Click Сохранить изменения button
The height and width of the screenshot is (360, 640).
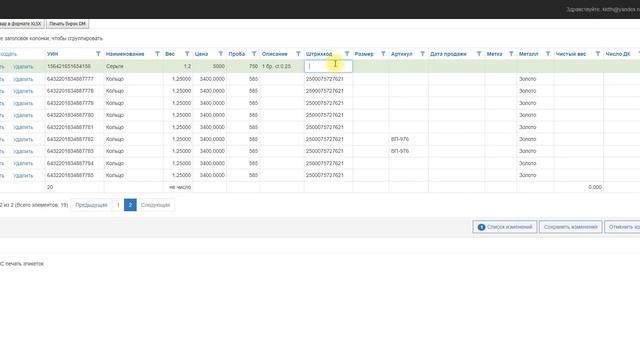coord(570,227)
